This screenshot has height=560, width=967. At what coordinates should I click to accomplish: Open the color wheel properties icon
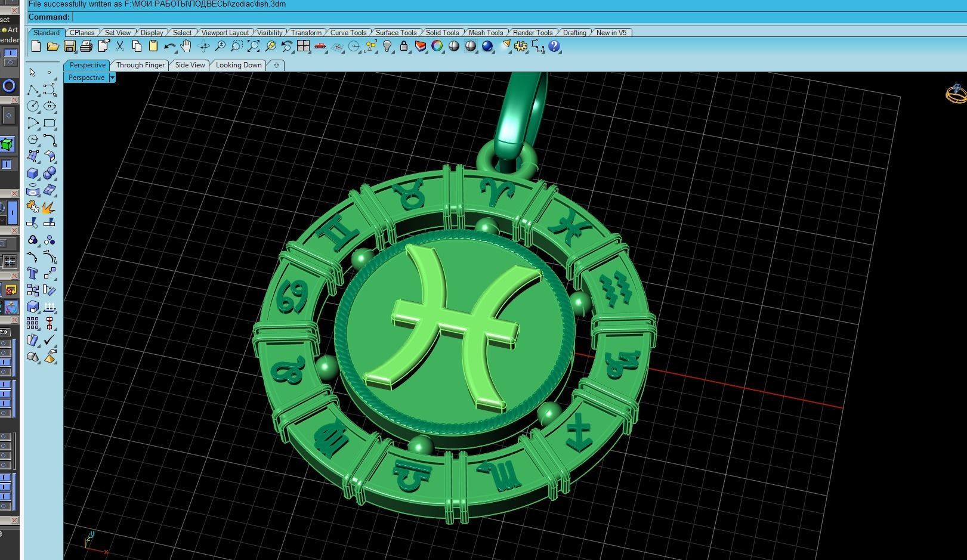pos(437,47)
